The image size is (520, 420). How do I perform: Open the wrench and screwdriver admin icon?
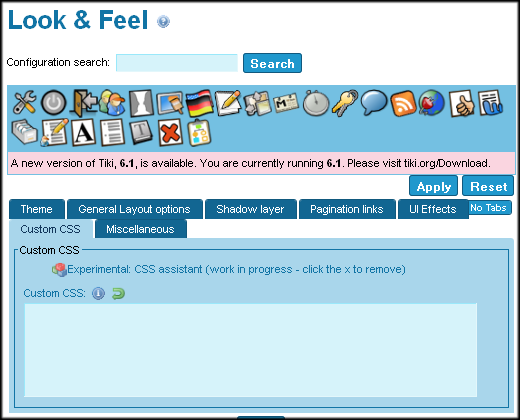[x=24, y=103]
